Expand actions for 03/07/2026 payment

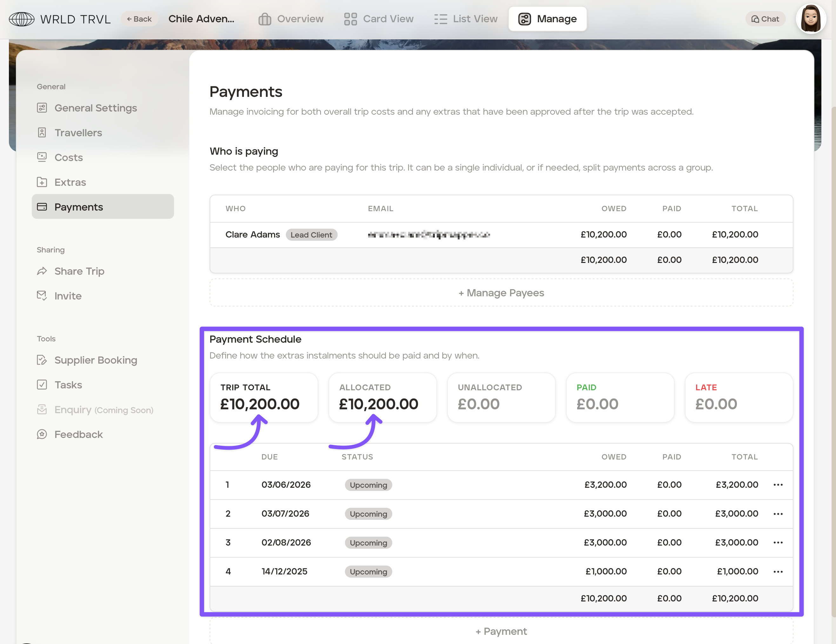pyautogui.click(x=778, y=514)
